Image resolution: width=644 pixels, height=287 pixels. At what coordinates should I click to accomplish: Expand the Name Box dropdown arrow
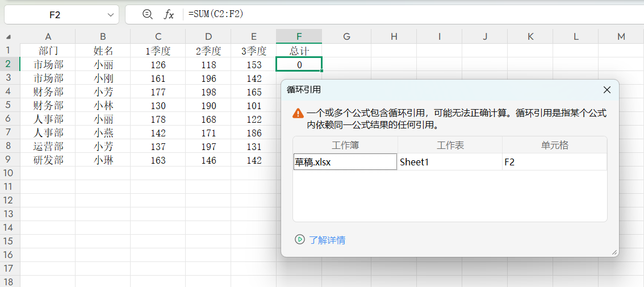point(110,15)
